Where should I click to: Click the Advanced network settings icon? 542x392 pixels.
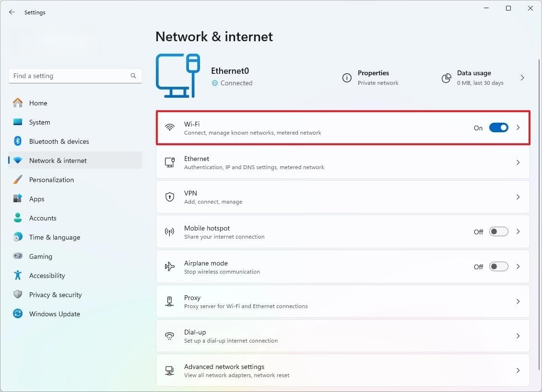tap(169, 370)
